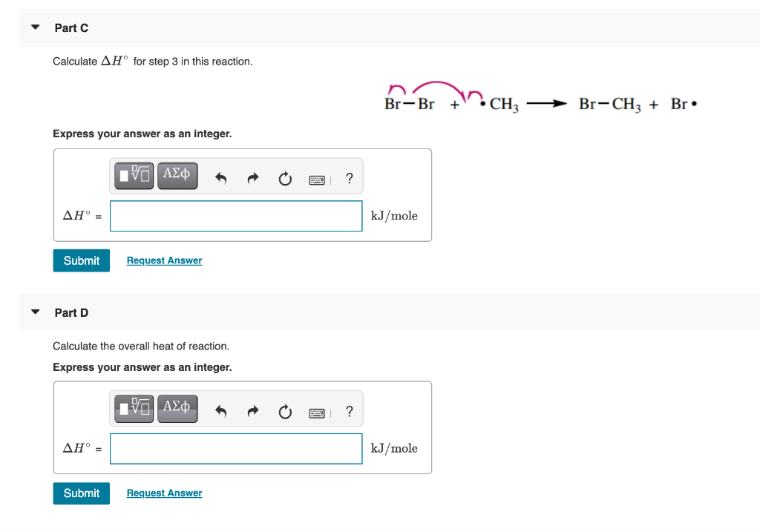Open keyboard shortcuts help in Part D
This screenshot has height=532, width=760.
316,412
